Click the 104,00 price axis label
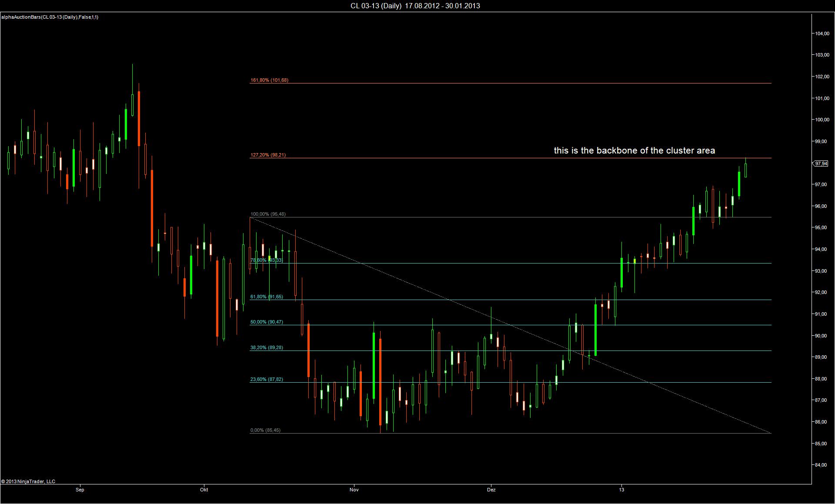Screen dimensions: 835x504 (x=822, y=33)
